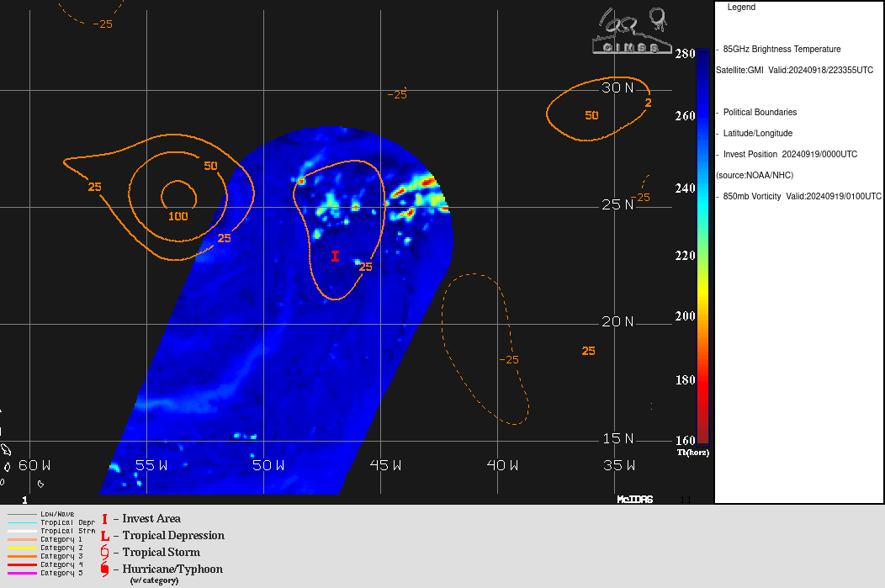Click "Latitude/Longitude" legend entry
This screenshot has width=885, height=588.
[757, 133]
